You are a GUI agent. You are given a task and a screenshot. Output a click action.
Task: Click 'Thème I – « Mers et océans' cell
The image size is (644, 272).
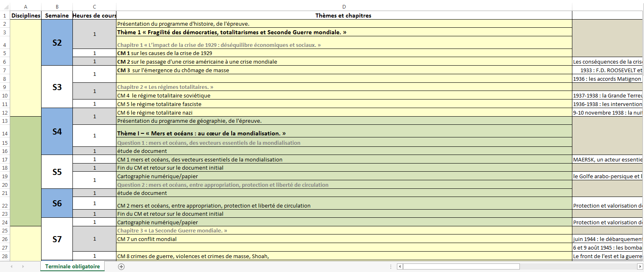coord(344,131)
